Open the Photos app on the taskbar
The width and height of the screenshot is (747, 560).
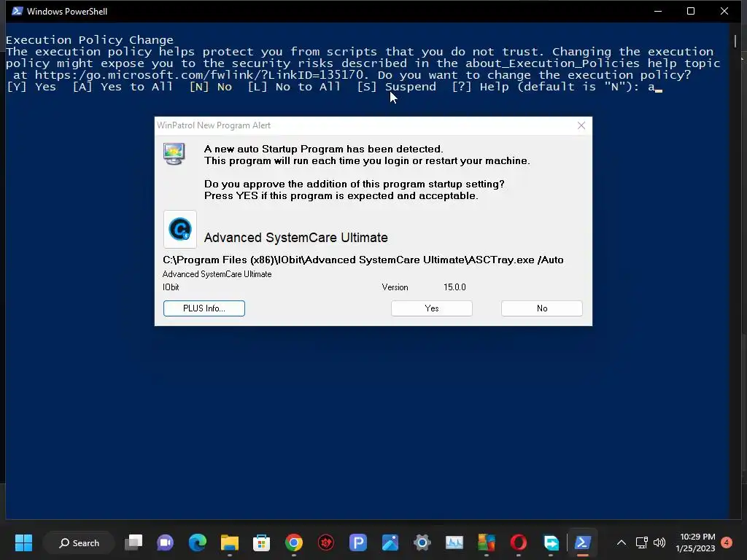pos(390,542)
